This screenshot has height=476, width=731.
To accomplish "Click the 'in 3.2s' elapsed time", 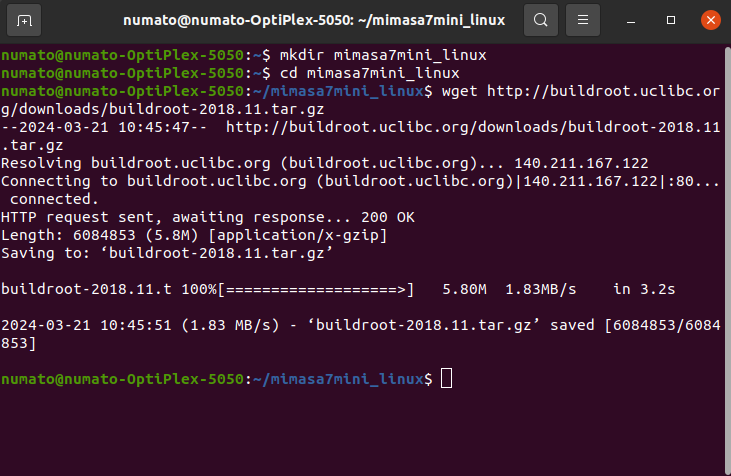I will coord(645,289).
